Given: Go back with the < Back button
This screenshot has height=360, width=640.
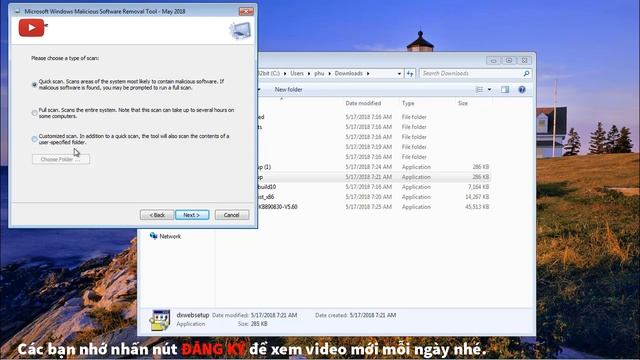Looking at the screenshot, I should (x=157, y=215).
